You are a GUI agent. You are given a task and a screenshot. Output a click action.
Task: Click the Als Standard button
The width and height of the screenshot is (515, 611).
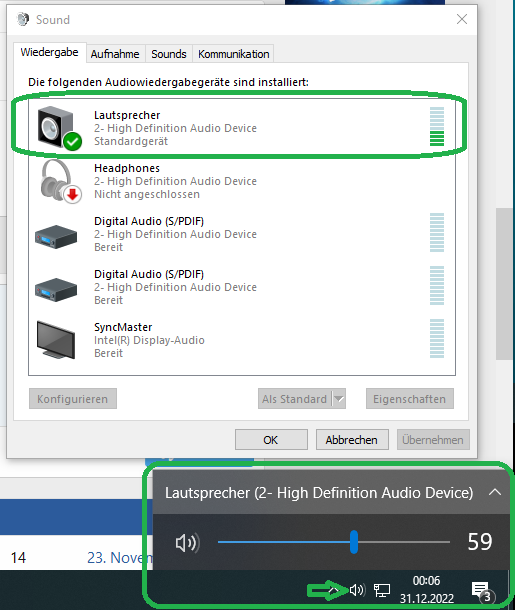294,399
